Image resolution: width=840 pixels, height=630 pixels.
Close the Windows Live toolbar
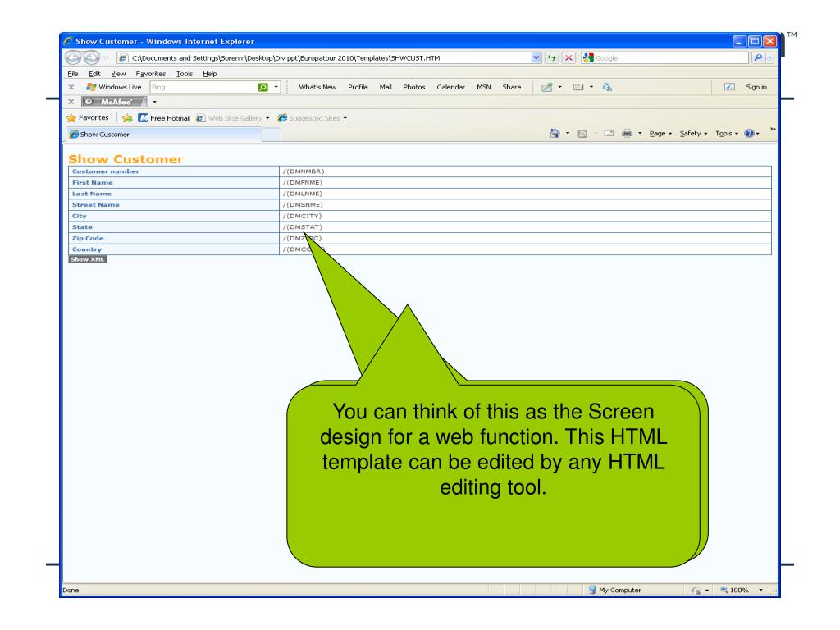71,87
